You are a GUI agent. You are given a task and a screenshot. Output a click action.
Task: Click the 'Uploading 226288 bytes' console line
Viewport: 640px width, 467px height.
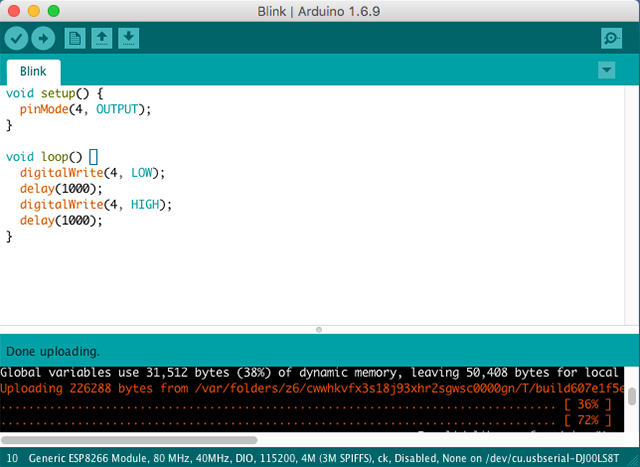tap(312, 388)
